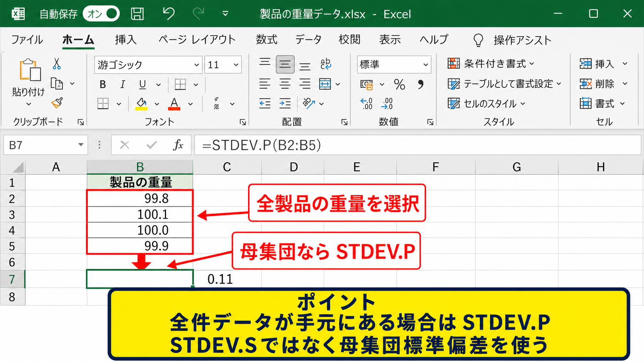Viewport: 644px width, 362px height.
Task: Click the Decrease Decimal icon
Action: tap(387, 103)
